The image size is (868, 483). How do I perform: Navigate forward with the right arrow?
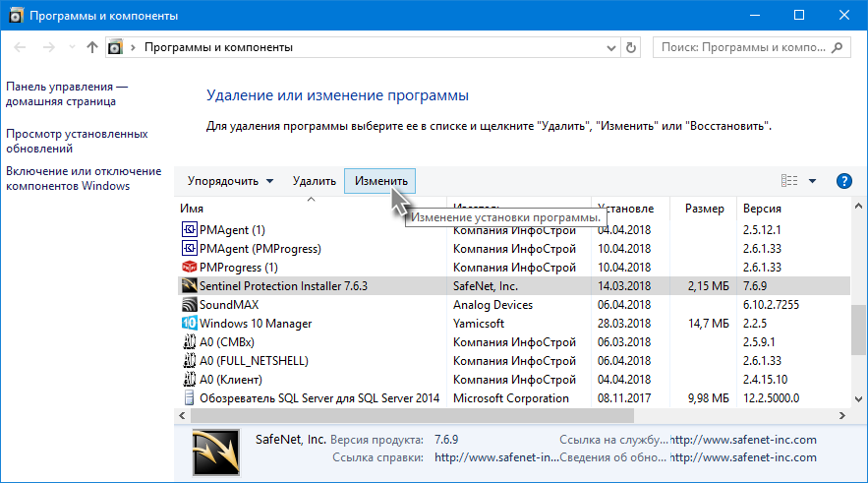click(49, 47)
